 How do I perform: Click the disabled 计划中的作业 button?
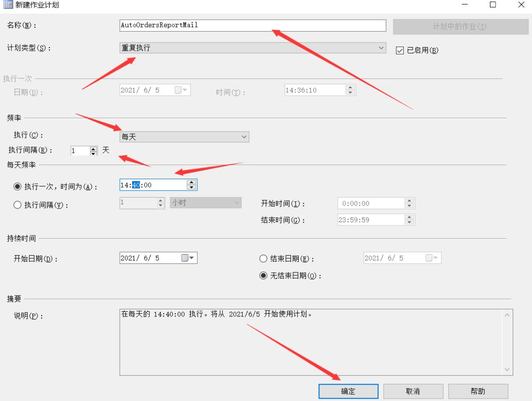point(460,26)
